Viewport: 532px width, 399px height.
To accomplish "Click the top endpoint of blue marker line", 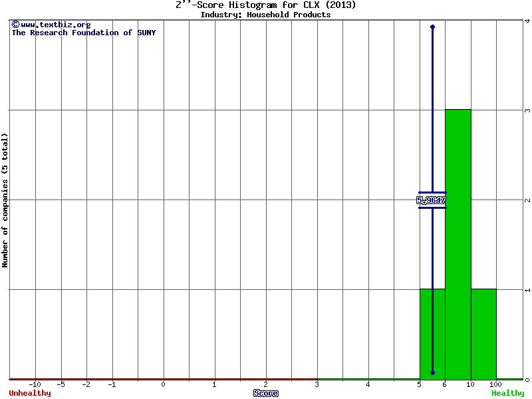I will tap(432, 27).
